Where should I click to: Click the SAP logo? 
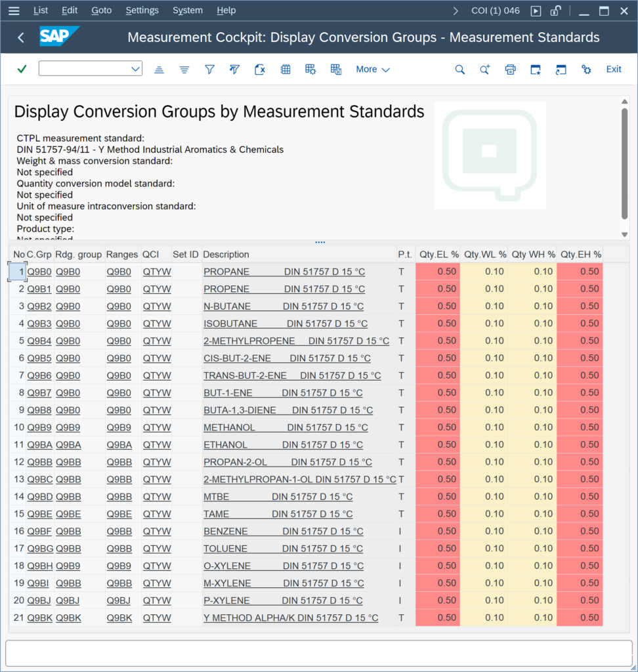pyautogui.click(x=59, y=37)
